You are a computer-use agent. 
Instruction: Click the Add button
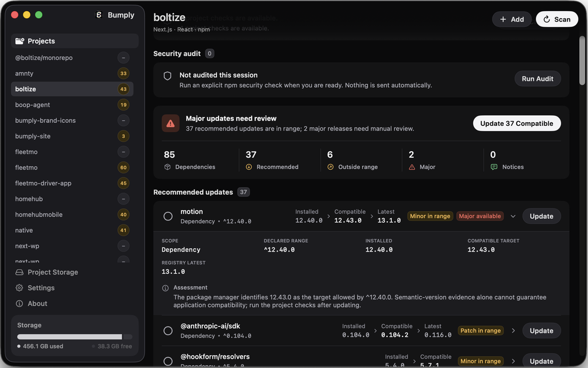point(511,19)
